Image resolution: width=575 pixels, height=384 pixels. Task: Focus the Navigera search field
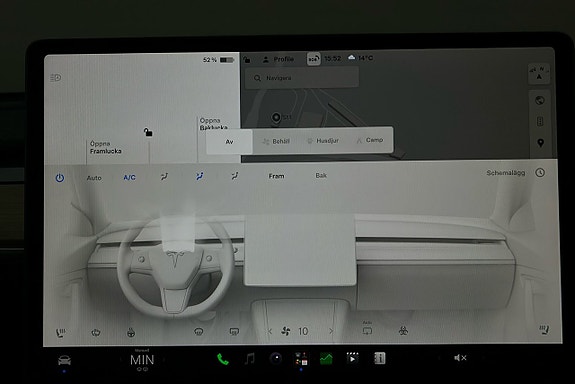(301, 78)
